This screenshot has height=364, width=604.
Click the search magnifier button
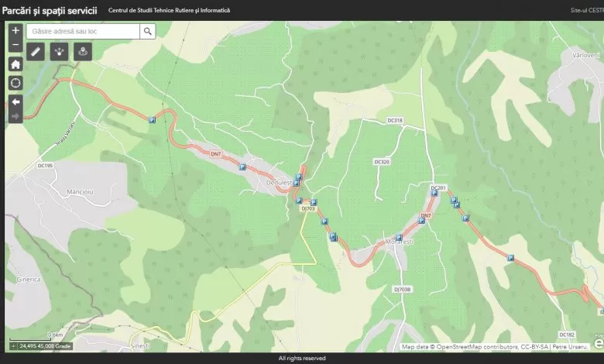coord(148,31)
